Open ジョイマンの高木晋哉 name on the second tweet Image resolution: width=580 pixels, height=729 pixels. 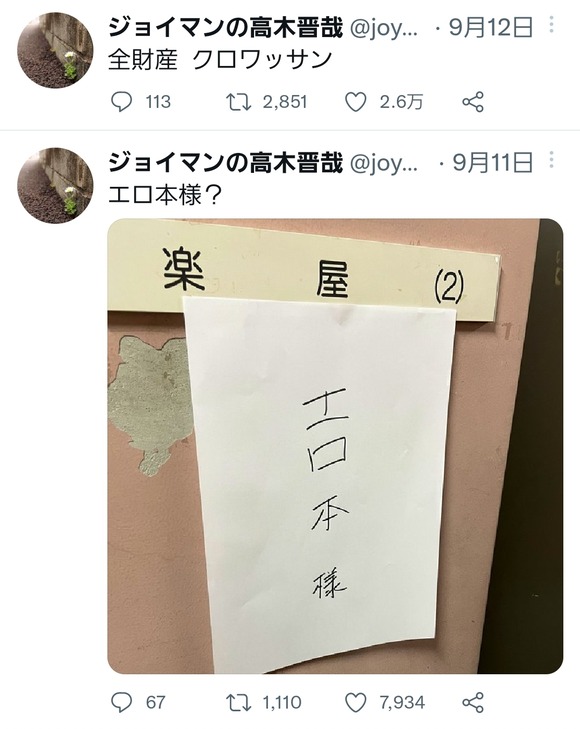point(225,162)
